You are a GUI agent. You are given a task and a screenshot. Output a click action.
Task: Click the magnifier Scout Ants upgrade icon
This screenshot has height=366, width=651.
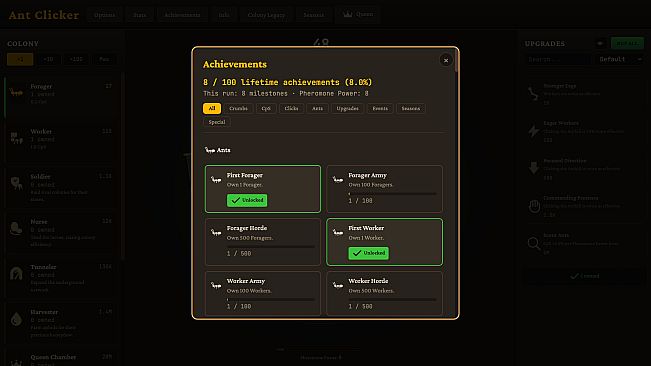point(534,243)
